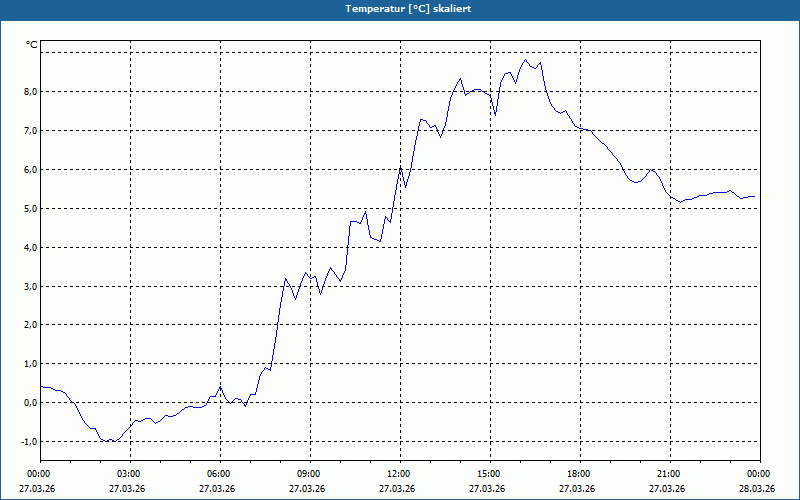
Task: Click the 06:00 time axis label
Action: click(x=220, y=474)
